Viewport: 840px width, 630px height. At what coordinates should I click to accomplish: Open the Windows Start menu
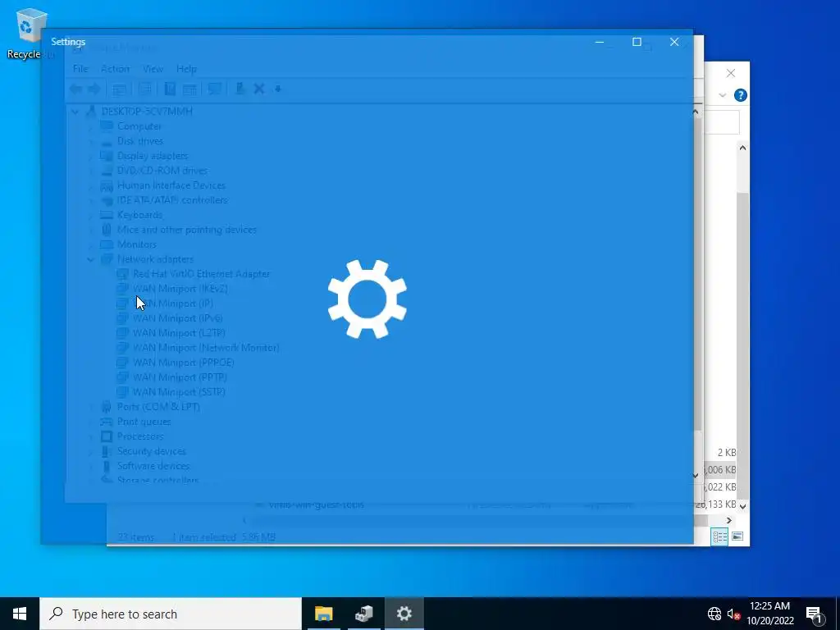pos(20,614)
